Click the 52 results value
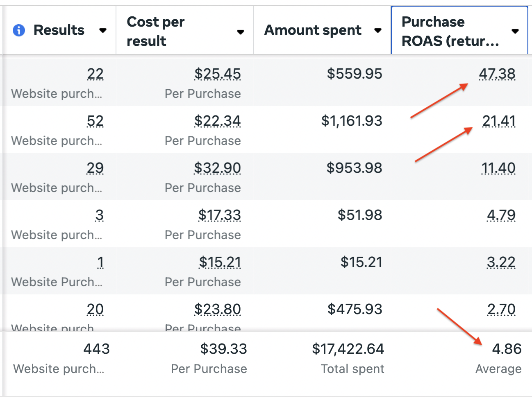Viewport: 532px width, 398px height. pos(95,121)
